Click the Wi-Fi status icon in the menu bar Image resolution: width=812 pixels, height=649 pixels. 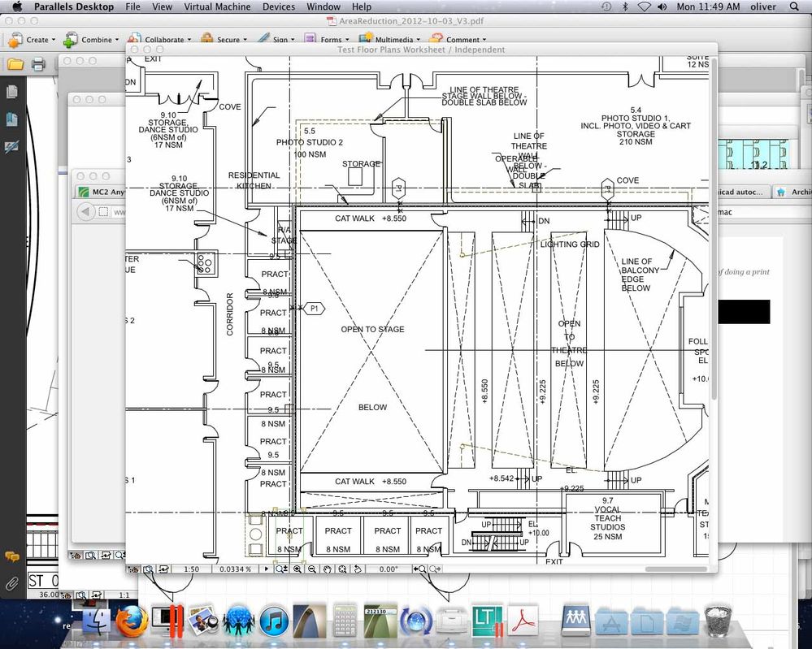pos(644,6)
